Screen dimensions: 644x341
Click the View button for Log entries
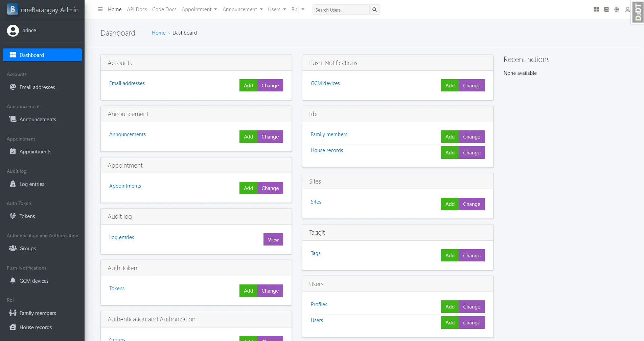pyautogui.click(x=273, y=240)
